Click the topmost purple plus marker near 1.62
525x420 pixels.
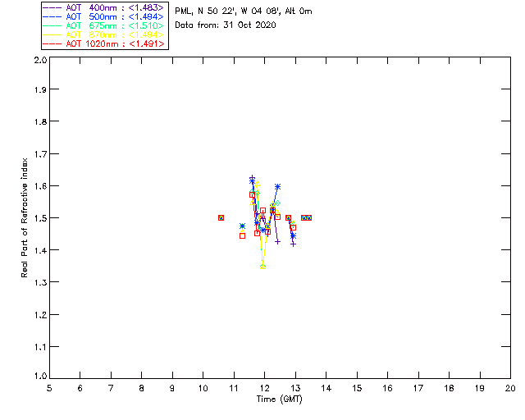click(x=252, y=178)
